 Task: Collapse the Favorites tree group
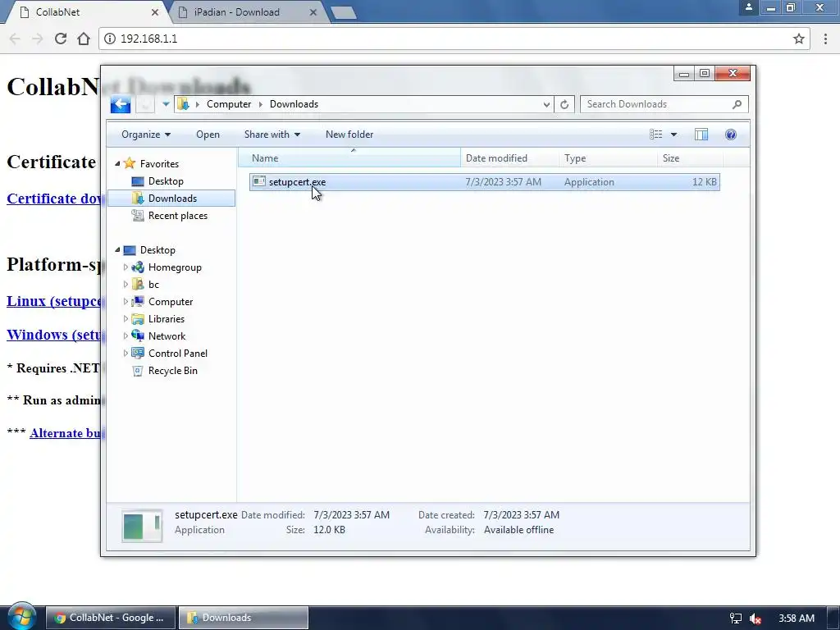pos(117,164)
